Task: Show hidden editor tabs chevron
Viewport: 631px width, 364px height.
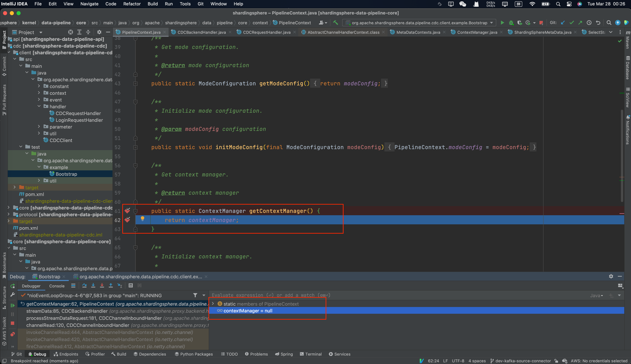Action: 611,32
